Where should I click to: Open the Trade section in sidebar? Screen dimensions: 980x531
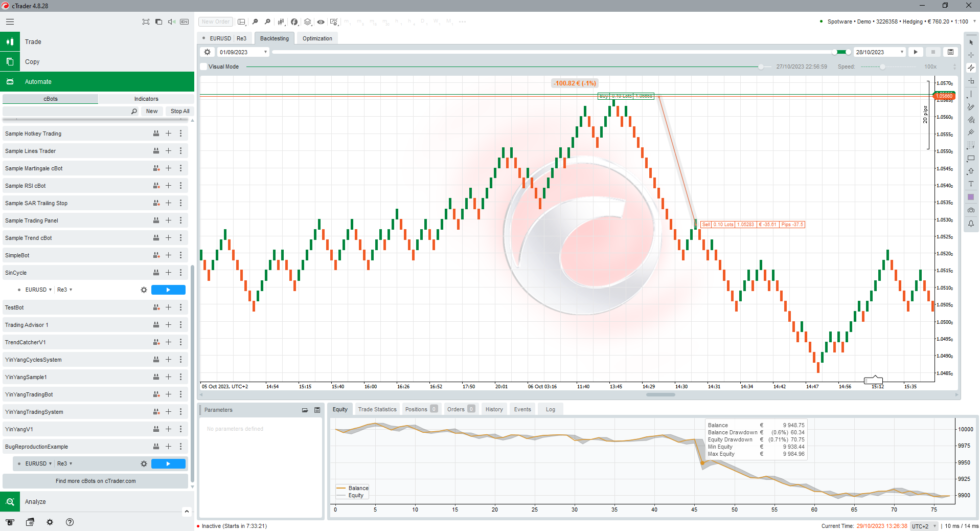point(97,42)
